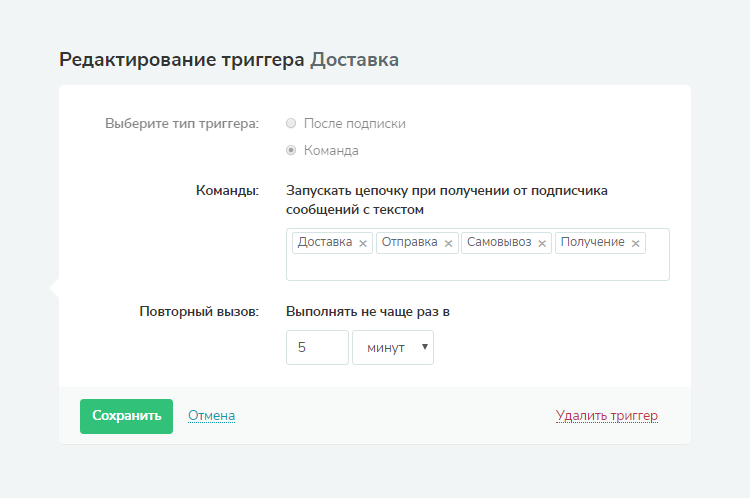Click the Отмена link

click(211, 416)
